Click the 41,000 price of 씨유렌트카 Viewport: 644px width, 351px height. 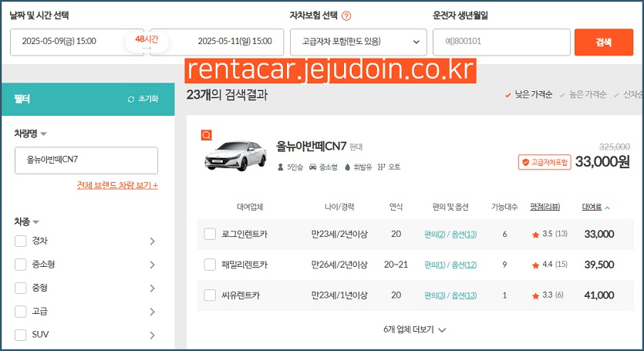coord(599,295)
